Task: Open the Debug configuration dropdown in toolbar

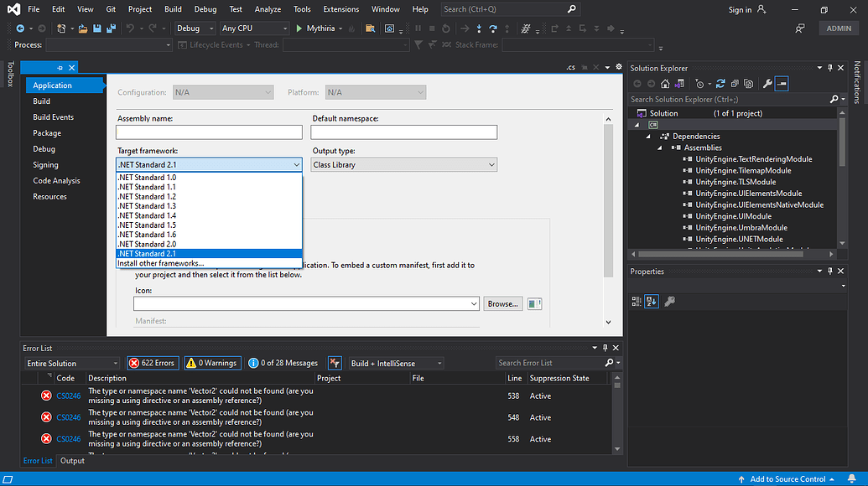Action: 195,28
